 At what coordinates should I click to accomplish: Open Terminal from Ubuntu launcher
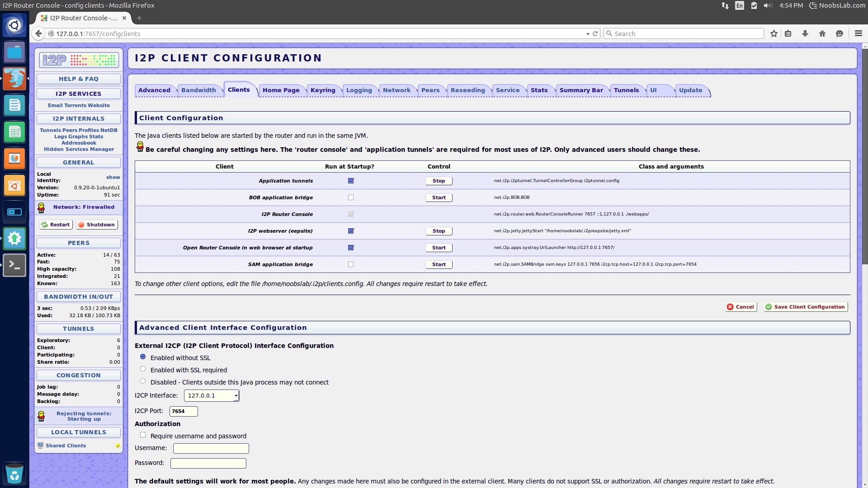point(14,266)
